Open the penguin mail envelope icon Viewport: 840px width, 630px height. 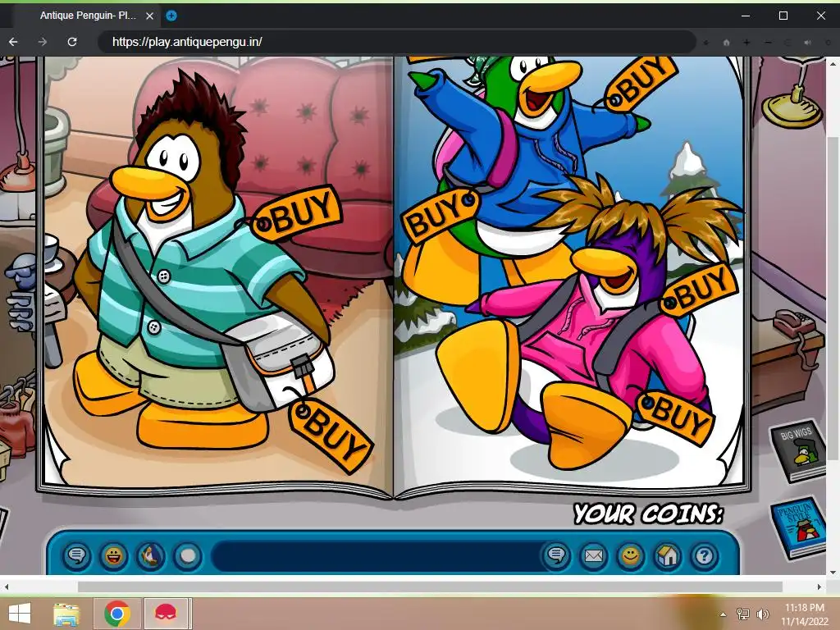[593, 555]
